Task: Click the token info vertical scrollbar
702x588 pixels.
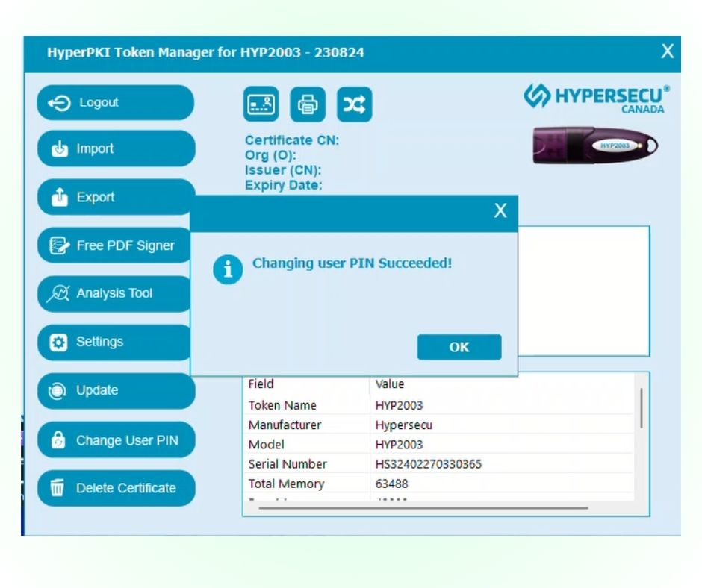Action: [x=641, y=408]
